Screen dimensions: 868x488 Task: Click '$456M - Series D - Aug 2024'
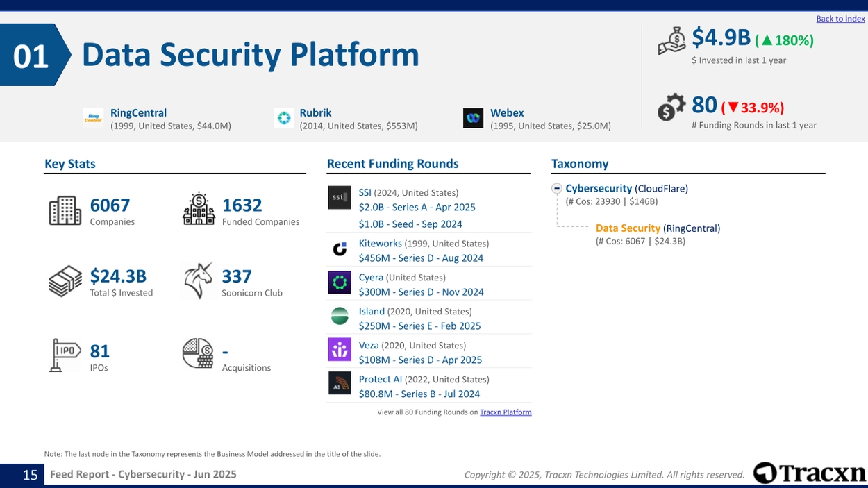pyautogui.click(x=421, y=258)
